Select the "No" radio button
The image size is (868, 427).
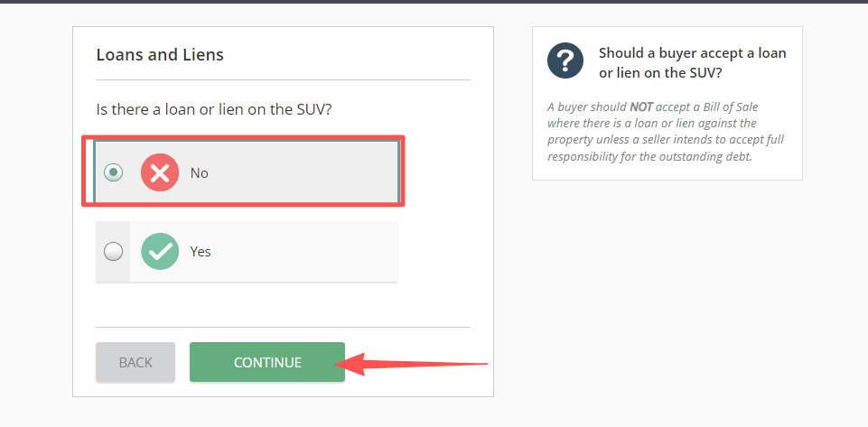coord(113,172)
